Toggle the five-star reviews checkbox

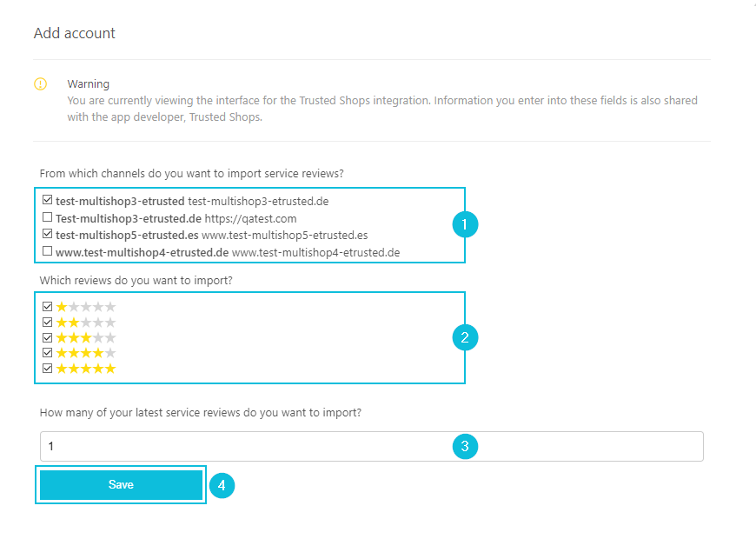[x=47, y=369]
